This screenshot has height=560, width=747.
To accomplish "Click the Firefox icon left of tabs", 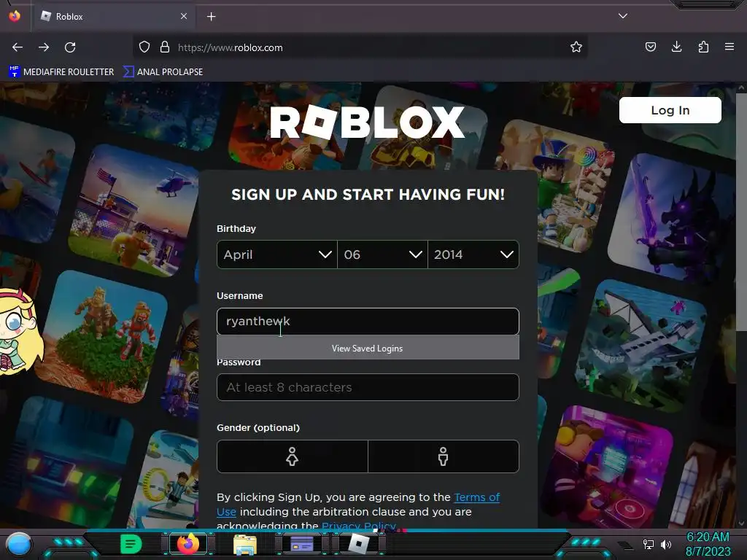I will coord(15,16).
